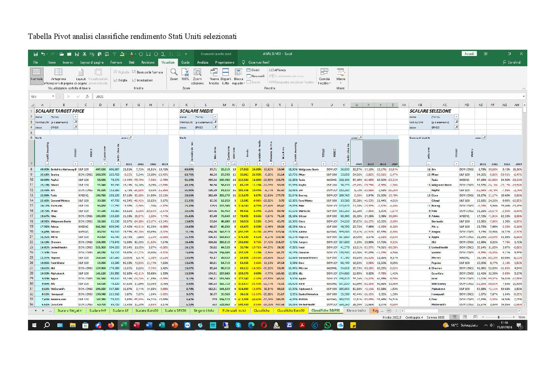Click the Cut scissors icon

pos(84,54)
